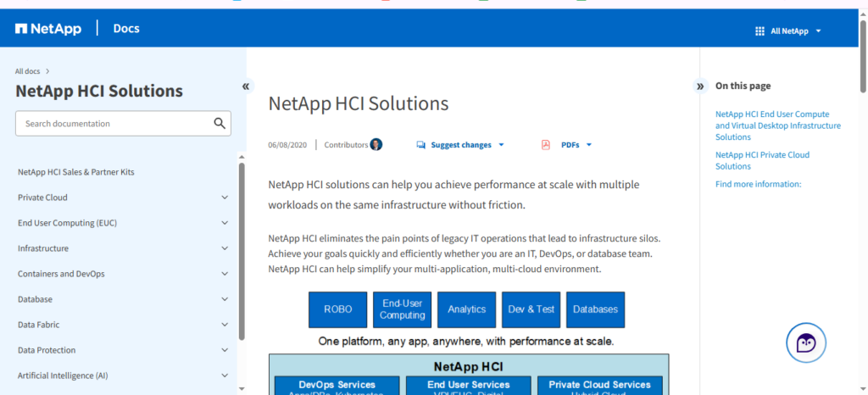Click the sidebar scrollbar down arrow
868x395 pixels.
(242, 389)
